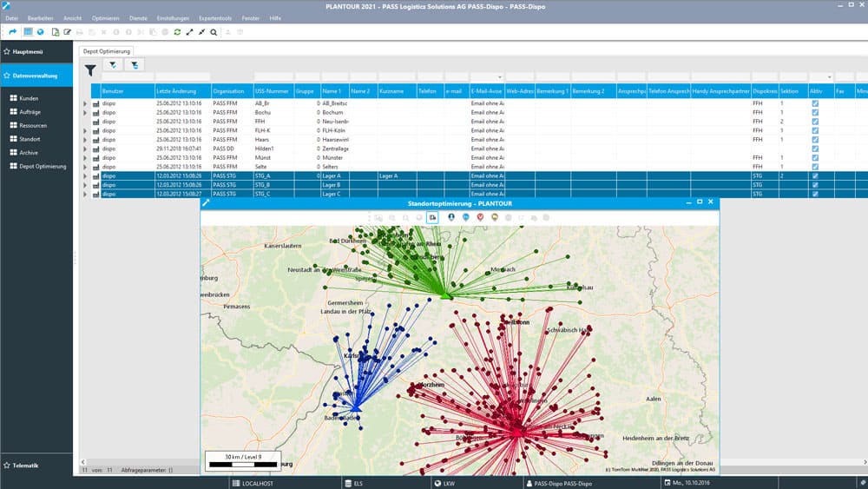This screenshot has height=489, width=868.
Task: Click the table's scroll right arrow
Action: coord(865,462)
